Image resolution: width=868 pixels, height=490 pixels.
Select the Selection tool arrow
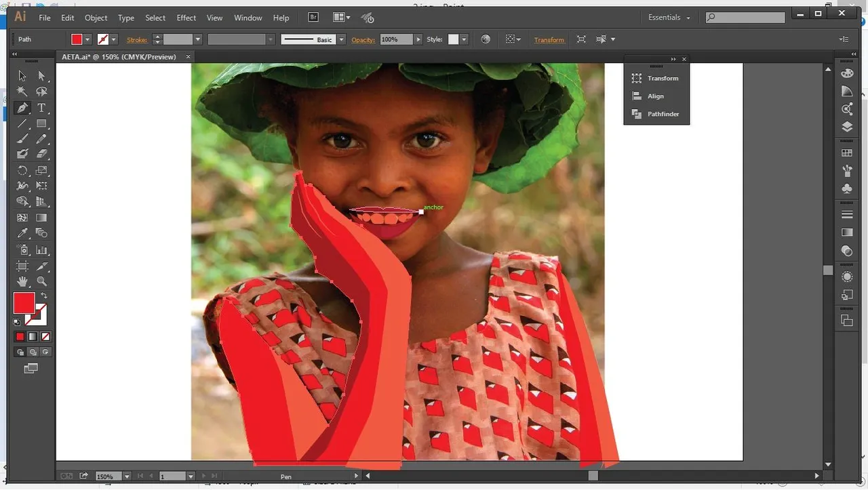point(22,76)
